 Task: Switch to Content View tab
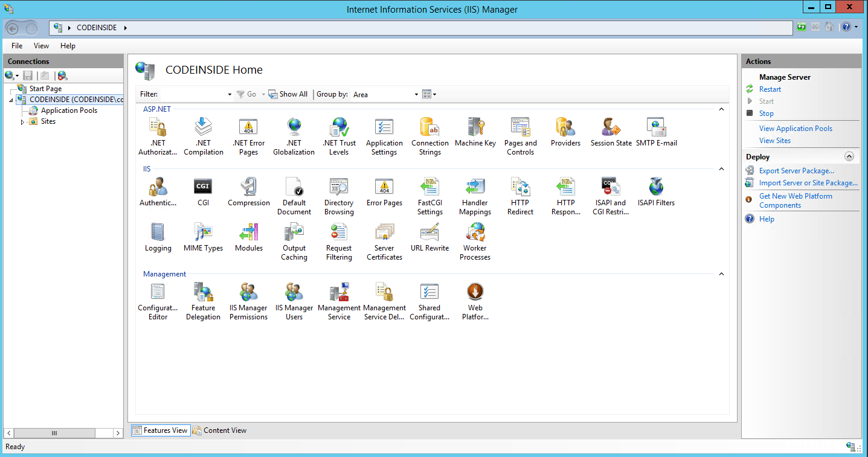(220, 430)
